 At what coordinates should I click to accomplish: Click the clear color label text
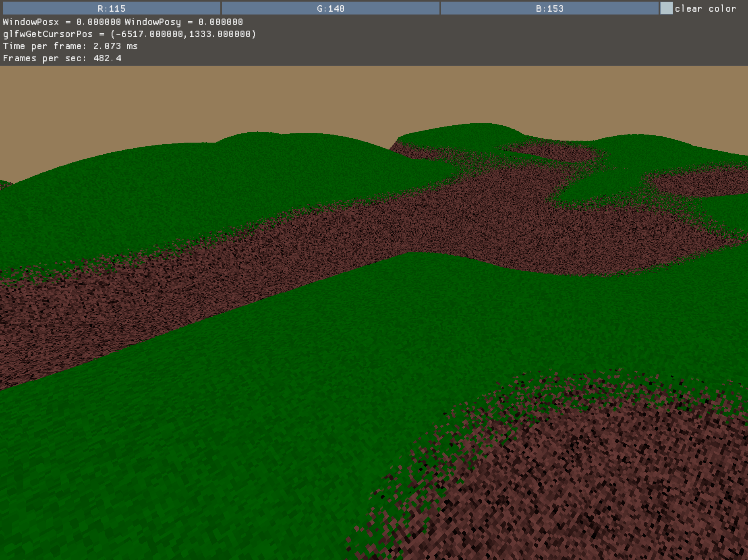pyautogui.click(x=707, y=8)
